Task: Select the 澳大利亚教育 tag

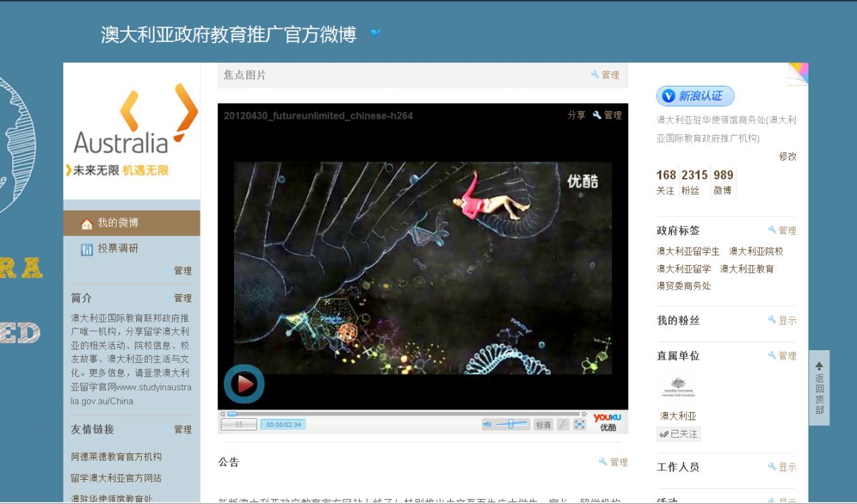Action: click(747, 269)
